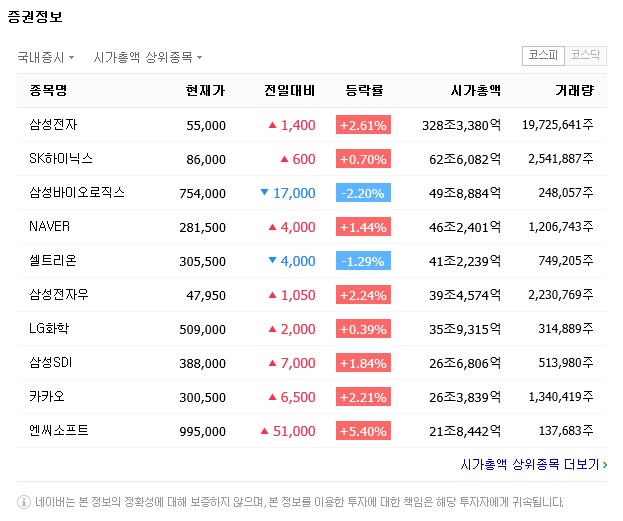
Task: Open the LG화학 stock link
Action: 49,329
